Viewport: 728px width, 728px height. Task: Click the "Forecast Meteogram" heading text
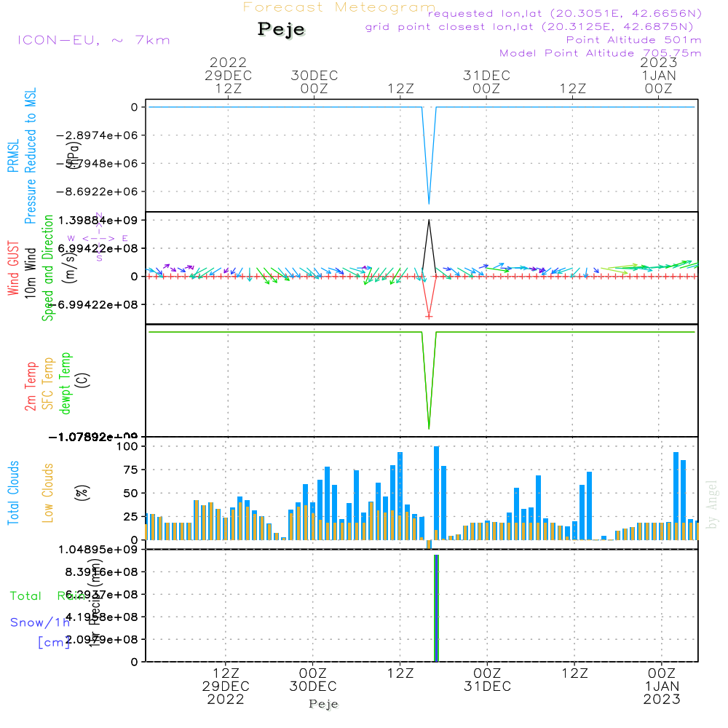(x=339, y=7)
